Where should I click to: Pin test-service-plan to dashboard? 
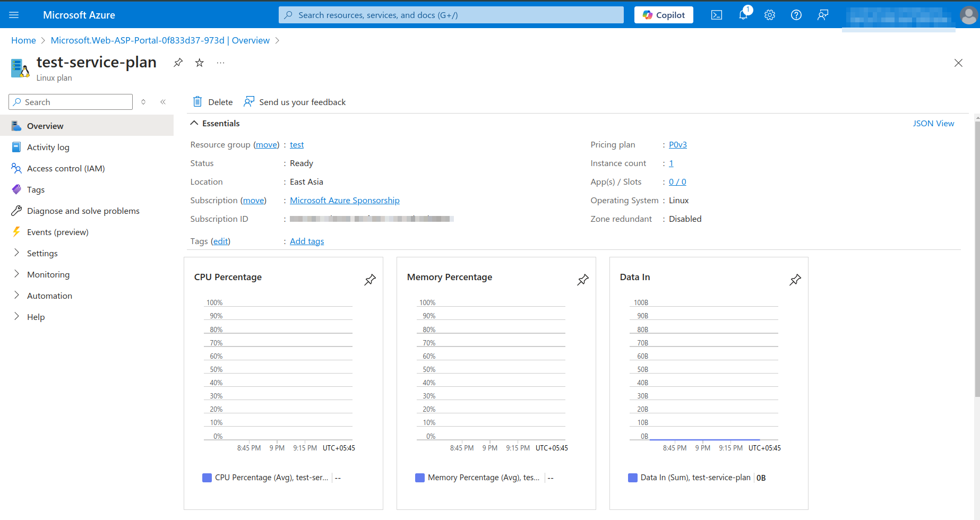(178, 63)
